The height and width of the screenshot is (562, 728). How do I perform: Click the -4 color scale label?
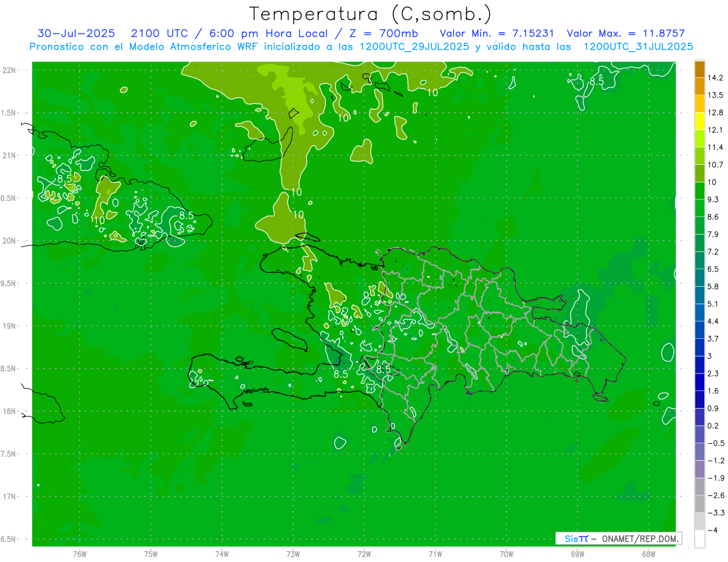pyautogui.click(x=713, y=530)
